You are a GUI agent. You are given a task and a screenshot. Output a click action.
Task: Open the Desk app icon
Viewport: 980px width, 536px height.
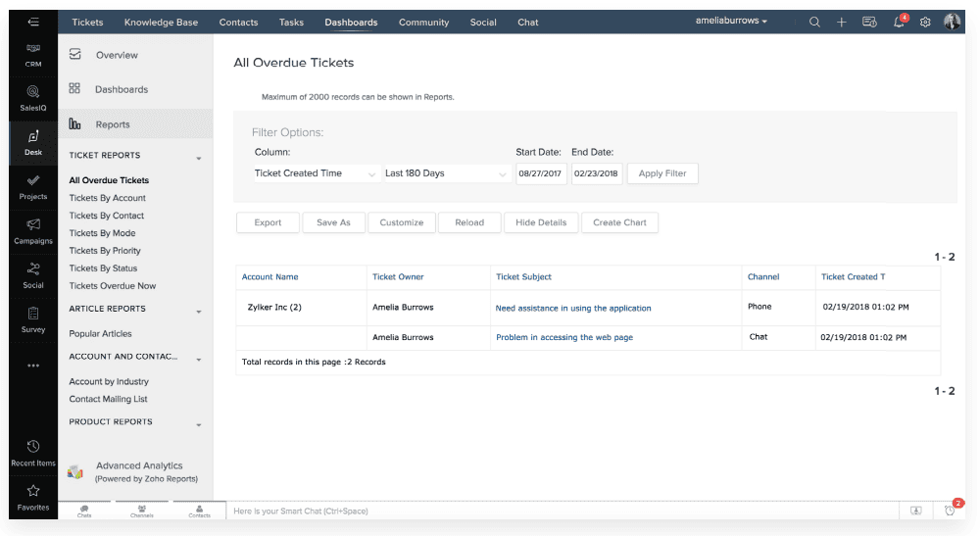point(33,143)
